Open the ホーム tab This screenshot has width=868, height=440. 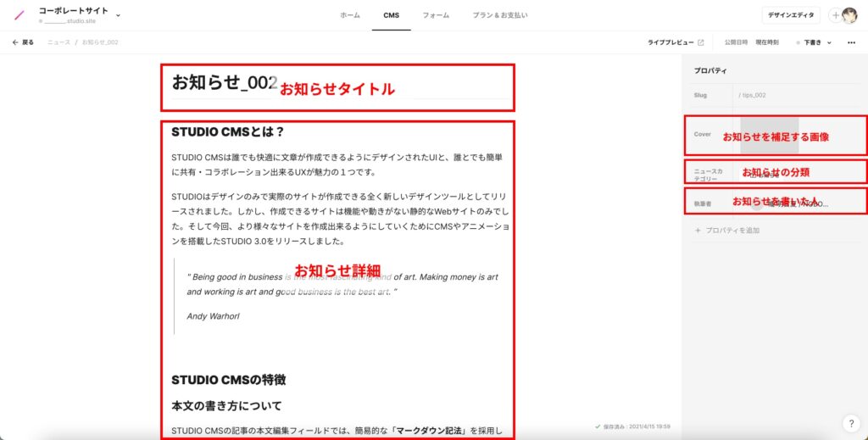[x=350, y=15]
